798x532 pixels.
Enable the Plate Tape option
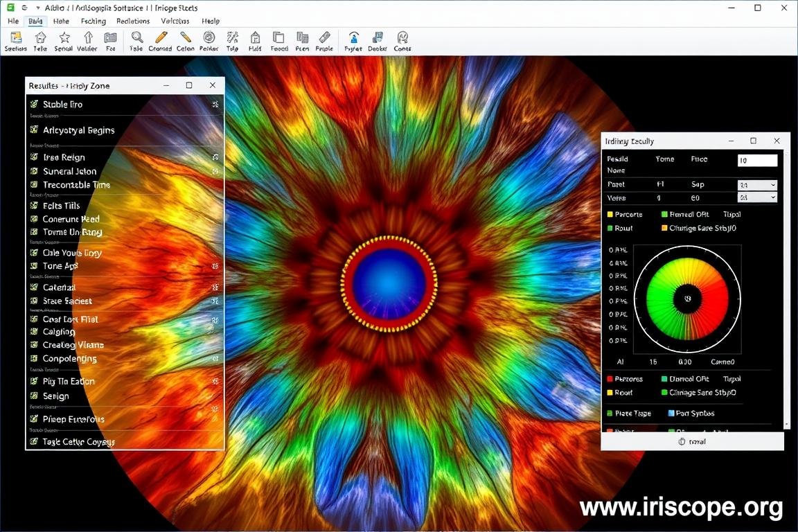[611, 413]
